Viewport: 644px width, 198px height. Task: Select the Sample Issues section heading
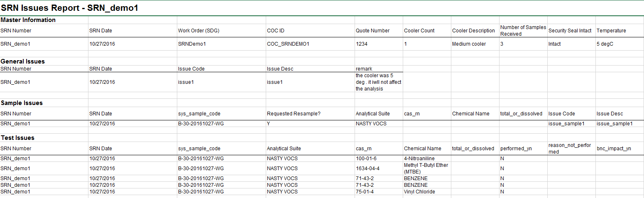pyautogui.click(x=22, y=103)
